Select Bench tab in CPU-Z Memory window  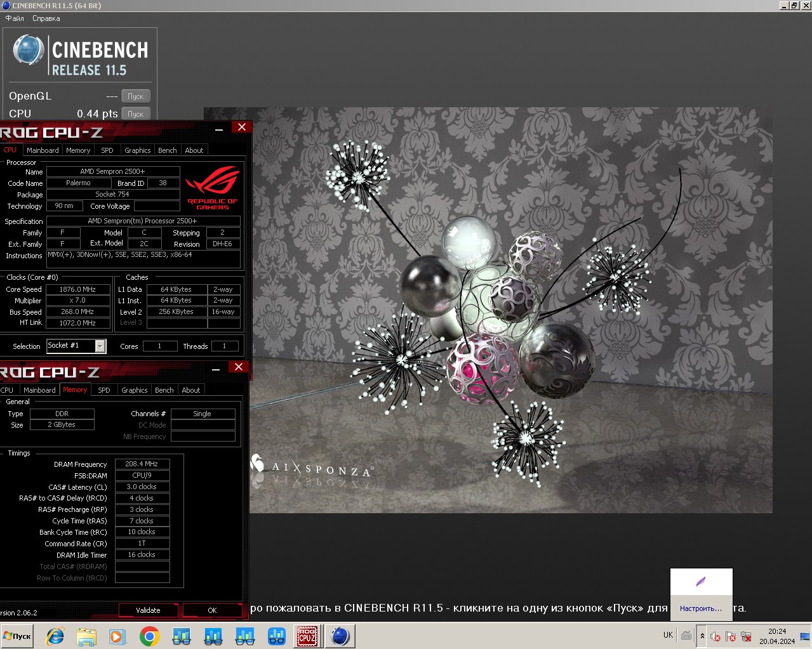[x=164, y=390]
